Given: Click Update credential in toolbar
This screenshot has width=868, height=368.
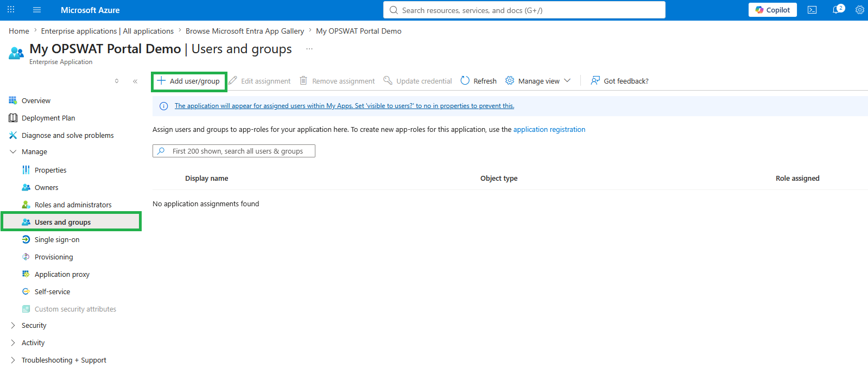Looking at the screenshot, I should point(417,81).
